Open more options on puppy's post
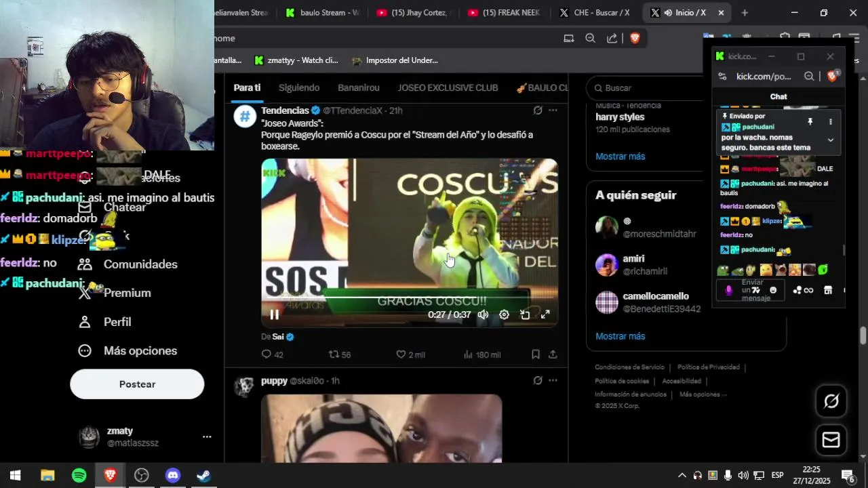868x488 pixels. tap(553, 381)
